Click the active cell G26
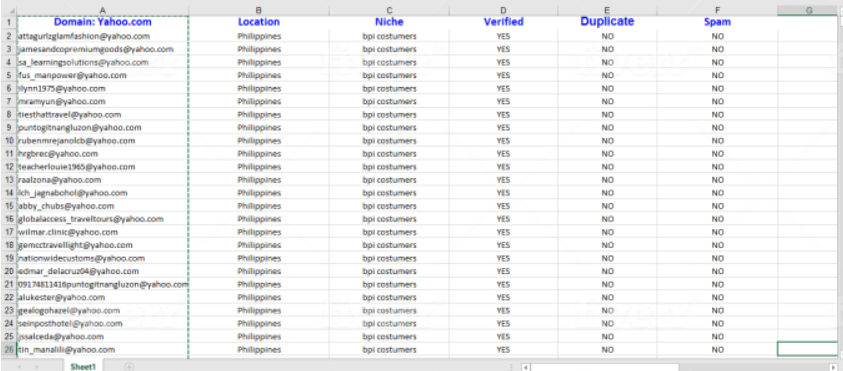The width and height of the screenshot is (843, 371). (808, 349)
